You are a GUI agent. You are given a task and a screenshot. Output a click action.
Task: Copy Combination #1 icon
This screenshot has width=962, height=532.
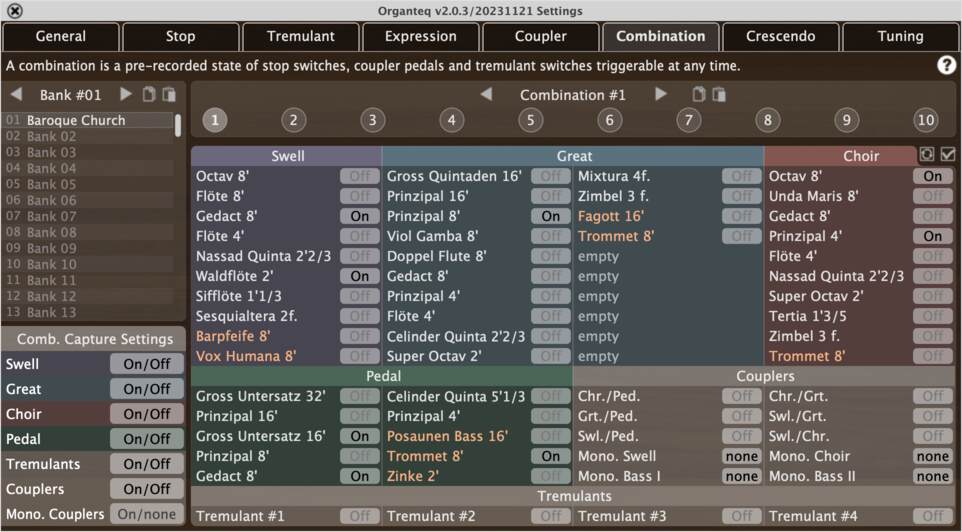click(x=698, y=94)
